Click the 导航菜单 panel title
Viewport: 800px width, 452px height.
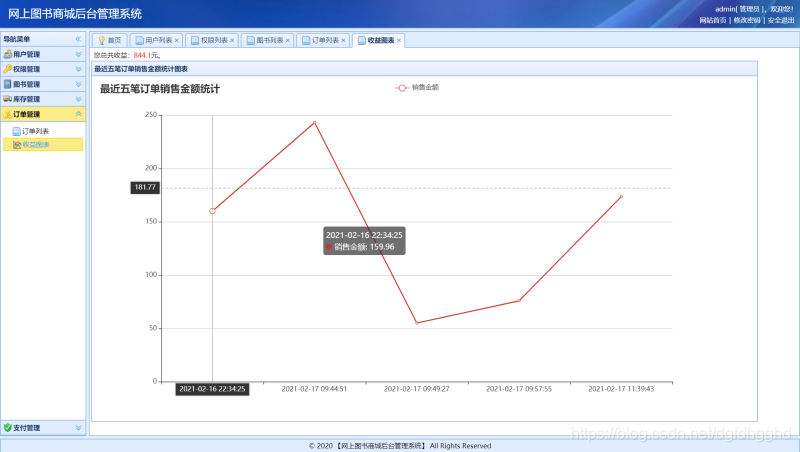pyautogui.click(x=16, y=39)
